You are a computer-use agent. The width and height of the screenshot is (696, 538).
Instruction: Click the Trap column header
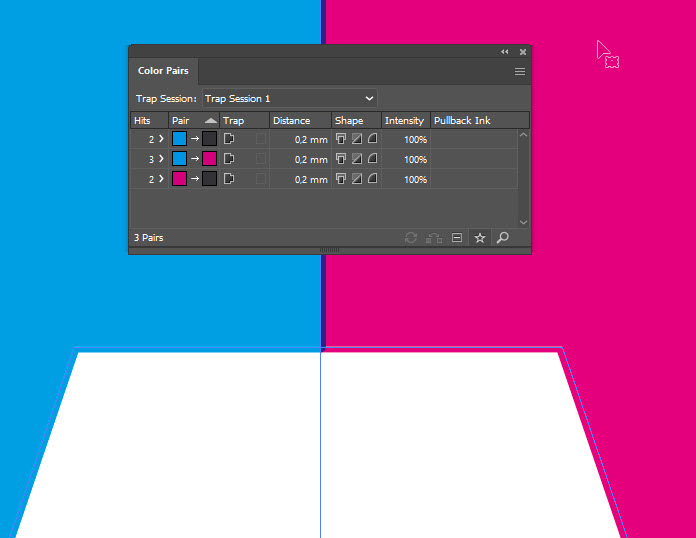click(245, 120)
